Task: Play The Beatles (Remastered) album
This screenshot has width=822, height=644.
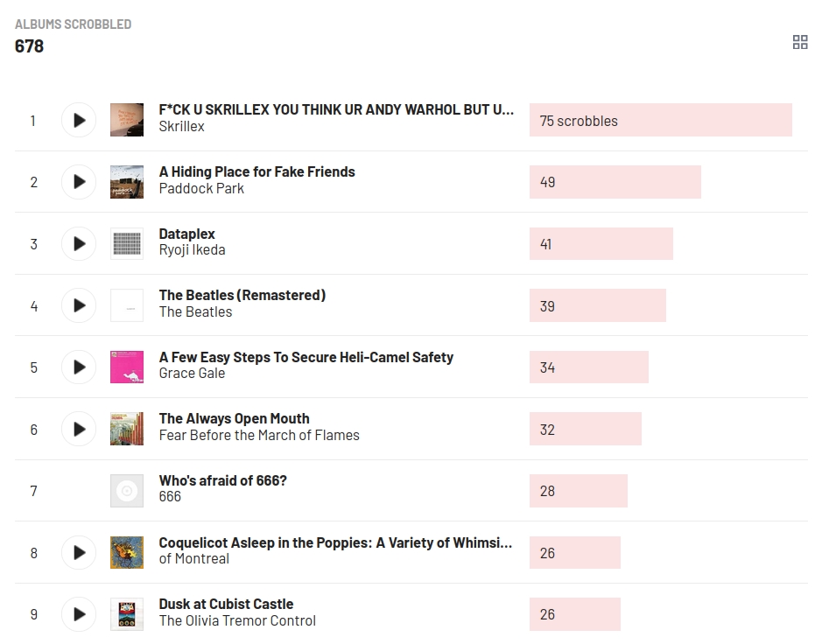Action: coord(79,305)
